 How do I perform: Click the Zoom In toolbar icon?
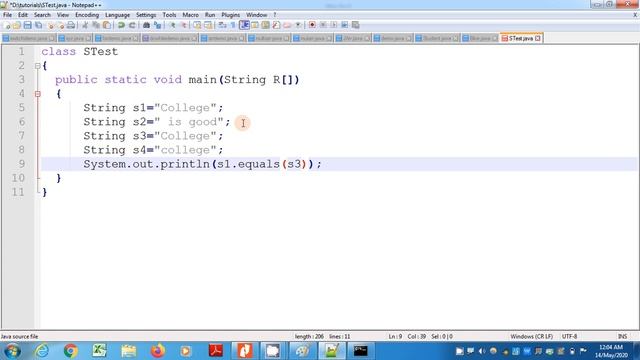point(173,25)
